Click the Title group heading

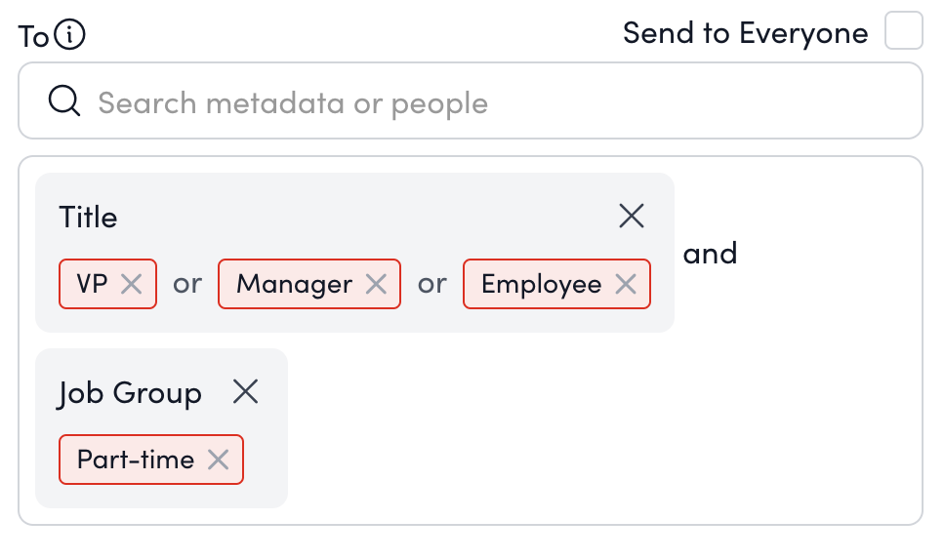point(88,217)
